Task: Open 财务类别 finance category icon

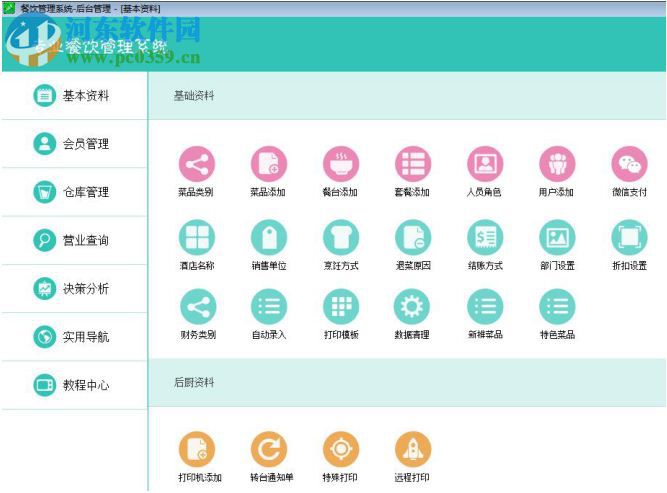Action: 198,307
